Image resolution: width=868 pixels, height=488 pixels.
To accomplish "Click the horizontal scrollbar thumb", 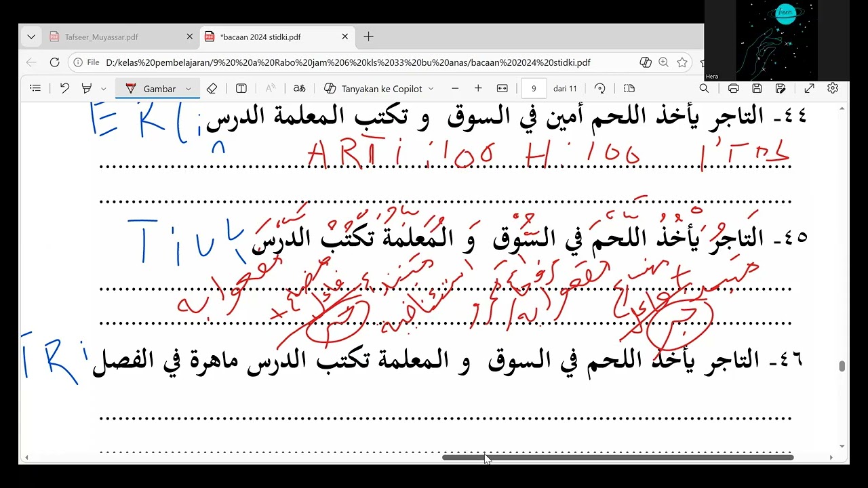I will (x=618, y=457).
